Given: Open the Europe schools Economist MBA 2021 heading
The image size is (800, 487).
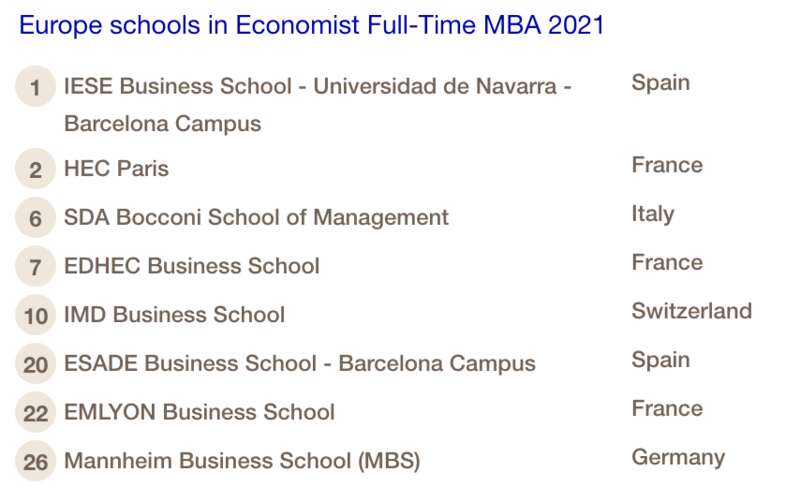Looking at the screenshot, I should coord(311,25).
